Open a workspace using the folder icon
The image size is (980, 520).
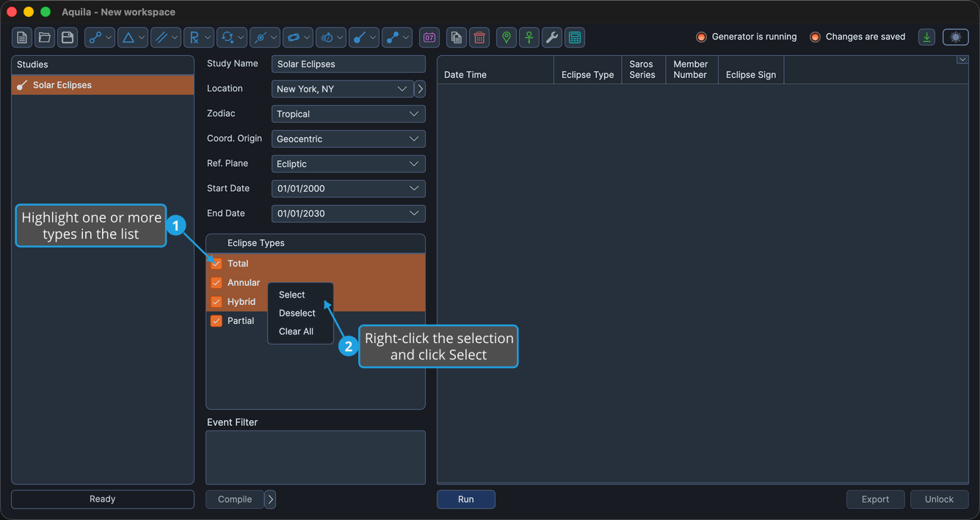point(45,37)
